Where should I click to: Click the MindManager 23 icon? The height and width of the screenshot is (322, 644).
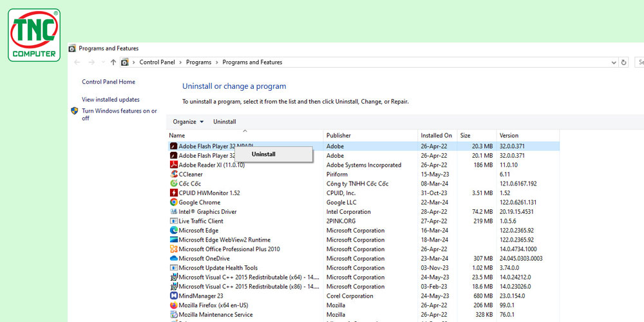(x=173, y=296)
